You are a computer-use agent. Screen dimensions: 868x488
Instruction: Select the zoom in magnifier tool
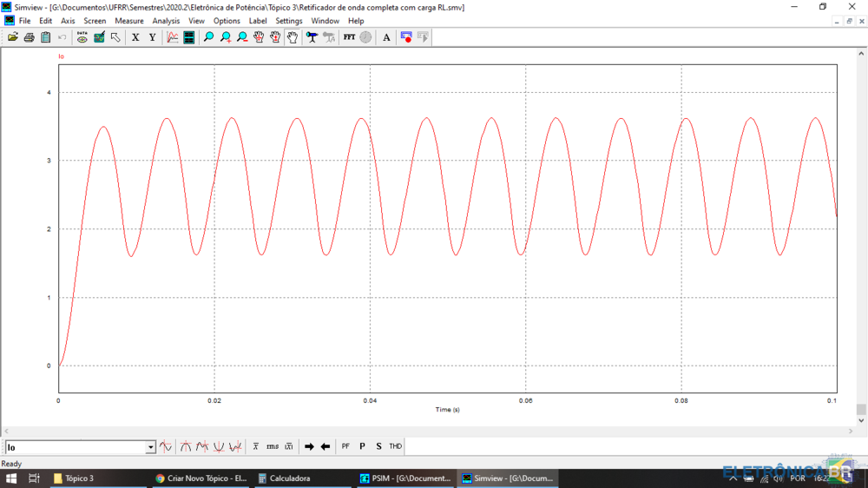click(x=226, y=37)
